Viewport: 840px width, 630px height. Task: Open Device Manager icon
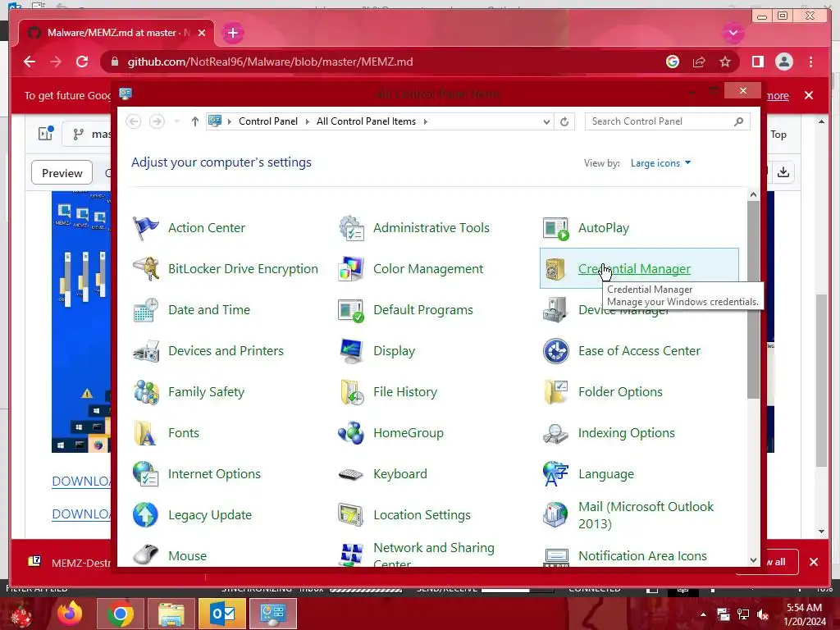point(555,310)
